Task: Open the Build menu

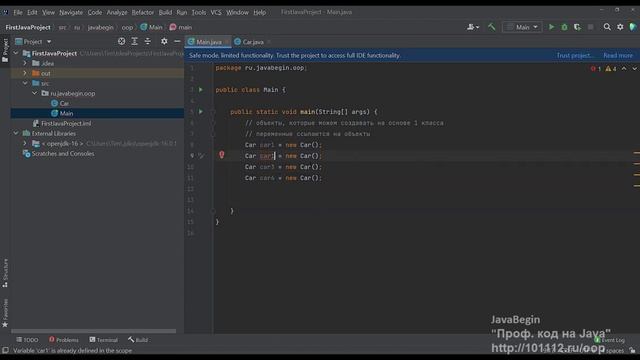Action: click(165, 12)
